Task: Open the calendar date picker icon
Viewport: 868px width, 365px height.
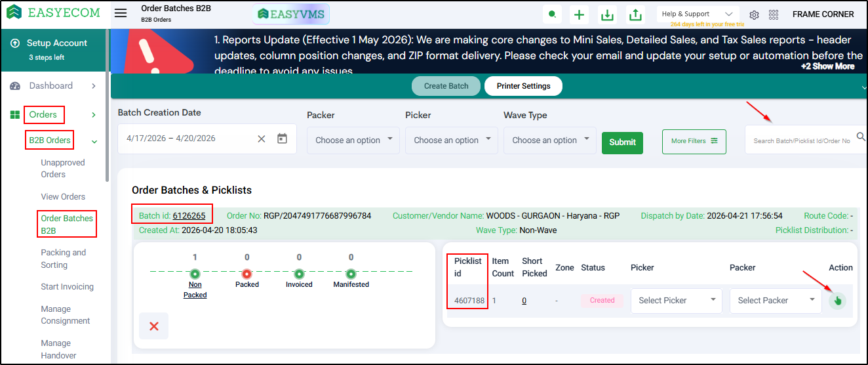Action: 282,139
